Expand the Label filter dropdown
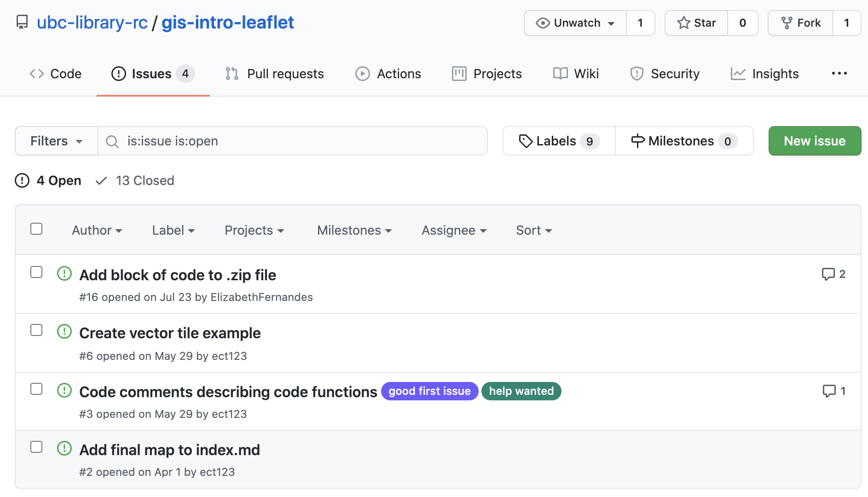 (x=174, y=230)
